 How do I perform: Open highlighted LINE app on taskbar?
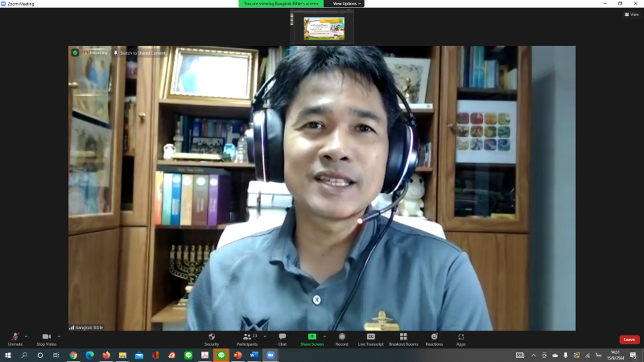click(x=221, y=356)
